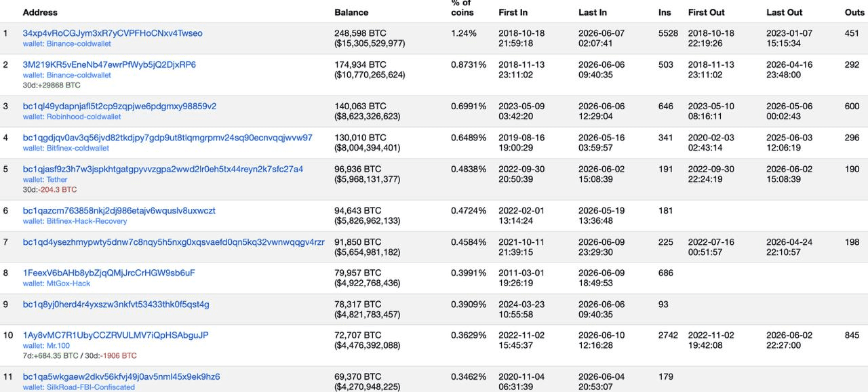This screenshot has width=868, height=392.
Task: Open the address starting bc1qd4ysezhmypwty5dnw7
Action: tap(174, 242)
